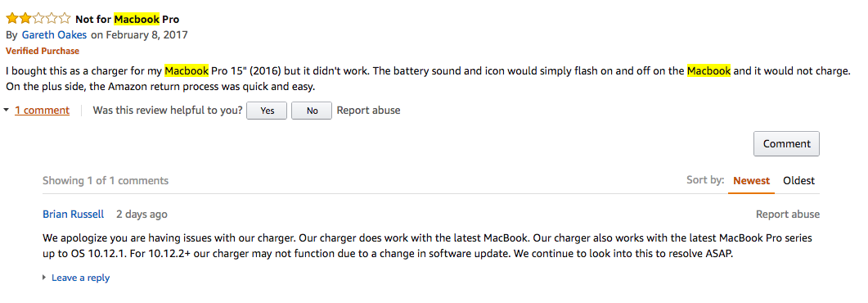Click the two-star rating icon
This screenshot has width=868, height=303.
coord(38,19)
